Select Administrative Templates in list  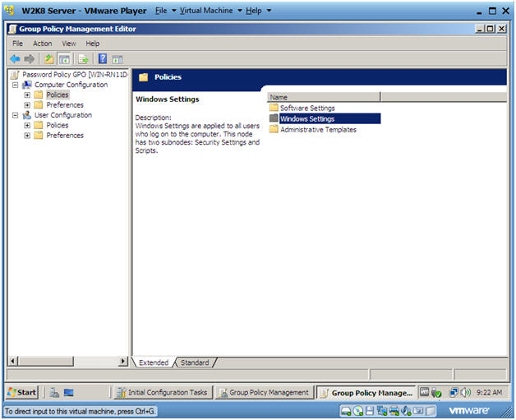313,130
